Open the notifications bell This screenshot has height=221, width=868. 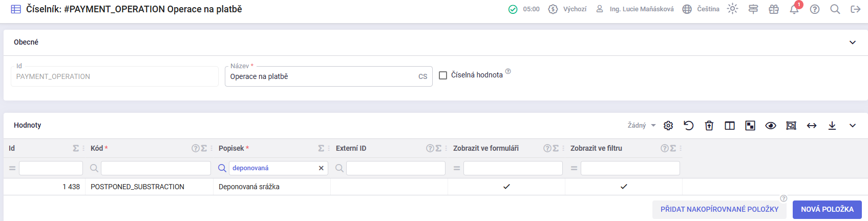point(794,9)
